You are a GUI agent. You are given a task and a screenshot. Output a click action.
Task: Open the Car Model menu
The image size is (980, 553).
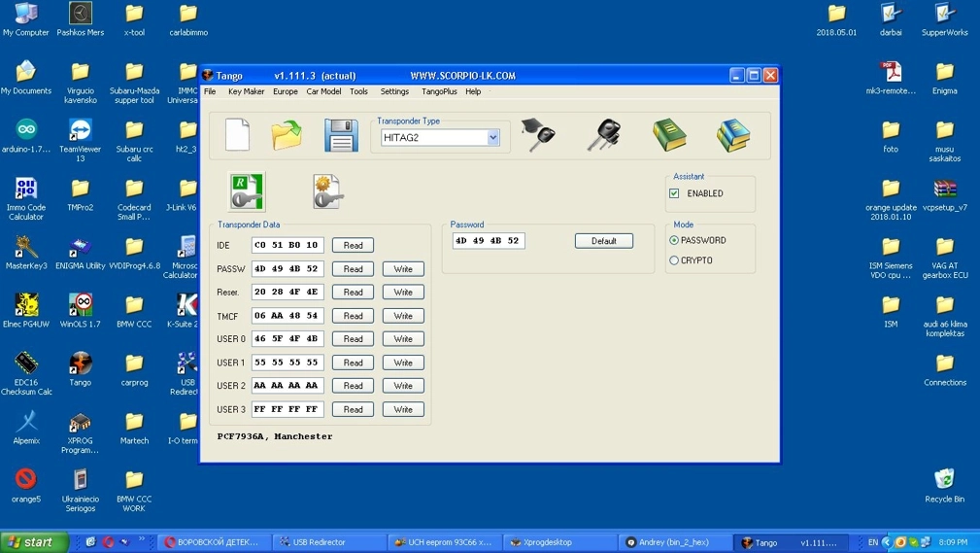323,91
